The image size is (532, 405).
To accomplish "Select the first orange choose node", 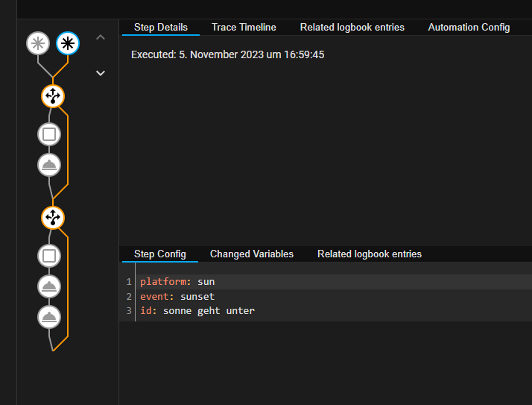I will point(53,95).
